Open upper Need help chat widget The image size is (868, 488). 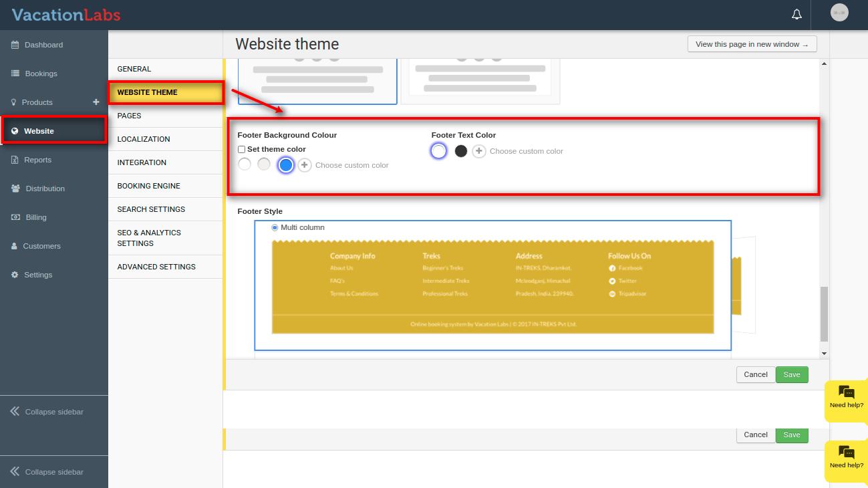(846, 397)
